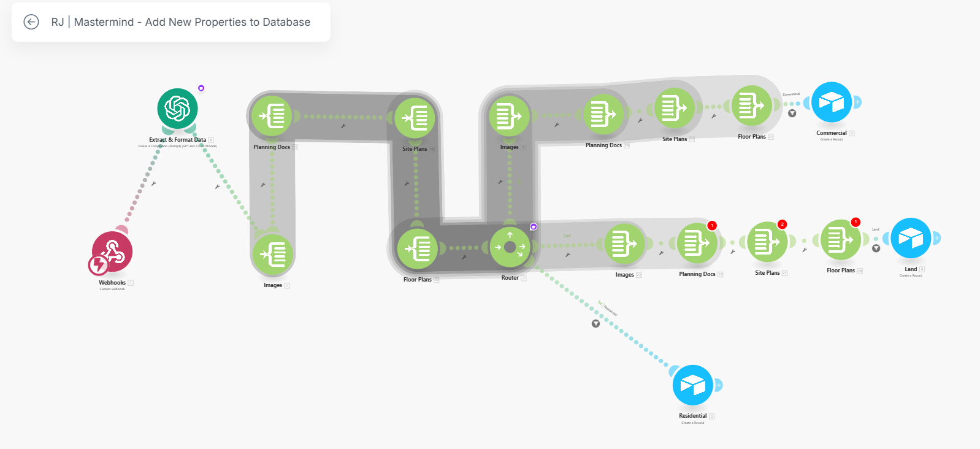This screenshot has height=449, width=980.
Task: Click the wrench between Planning Docs 14 and Site Plans 17
Action: pos(640,121)
